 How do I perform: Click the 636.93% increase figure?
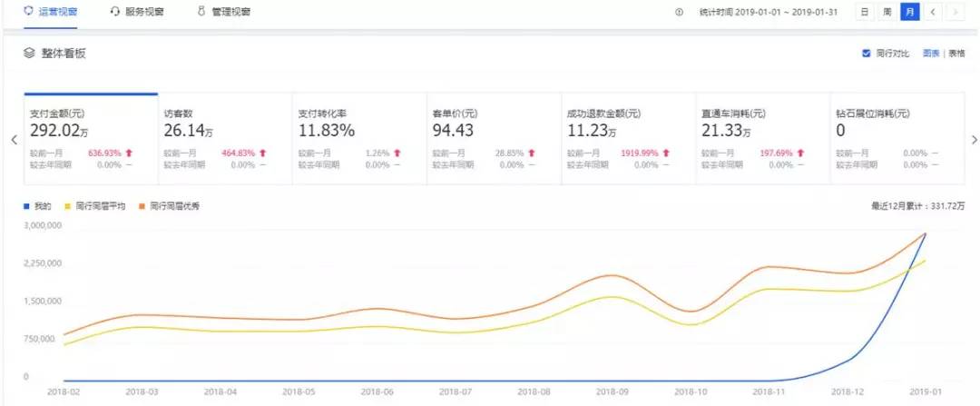(104, 153)
